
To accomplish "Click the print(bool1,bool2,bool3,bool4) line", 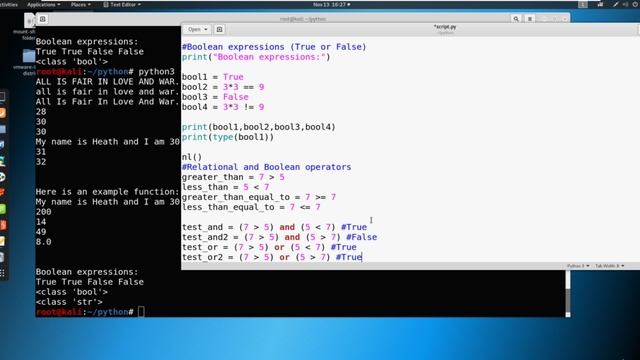I will click(x=258, y=127).
